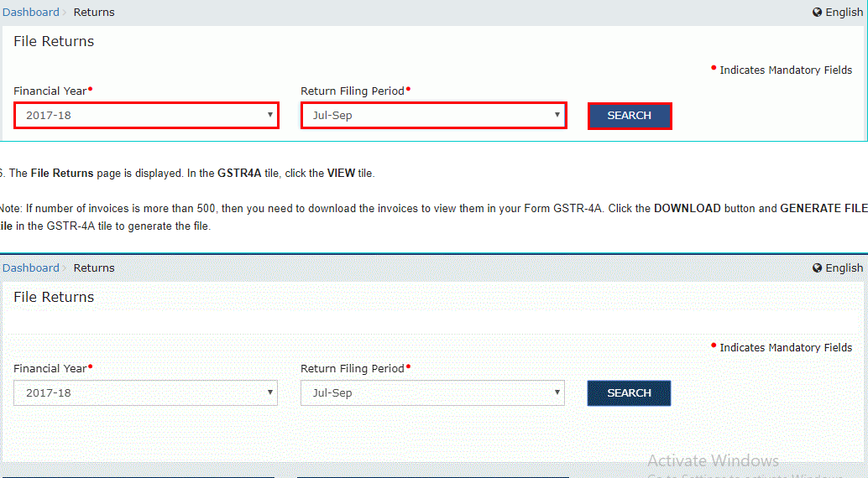Click the globe icon in the lower header
Image resolution: width=868 pixels, height=478 pixels.
(818, 268)
